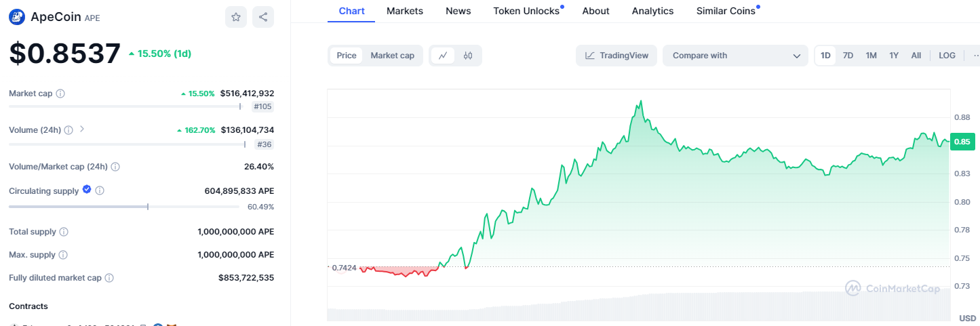Click the $853,722,535 diluted cap value
The image size is (980, 326).
[x=246, y=278]
